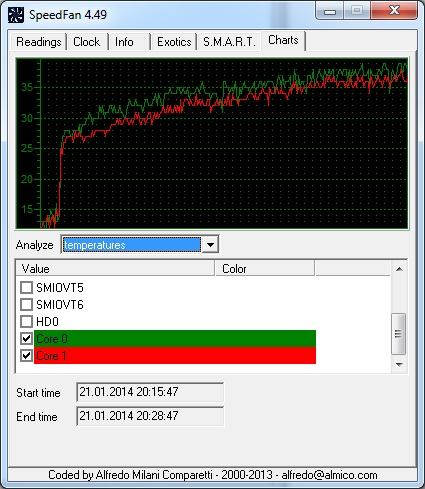Uncheck the Core 1 checkbox
The image size is (425, 489).
pos(26,356)
